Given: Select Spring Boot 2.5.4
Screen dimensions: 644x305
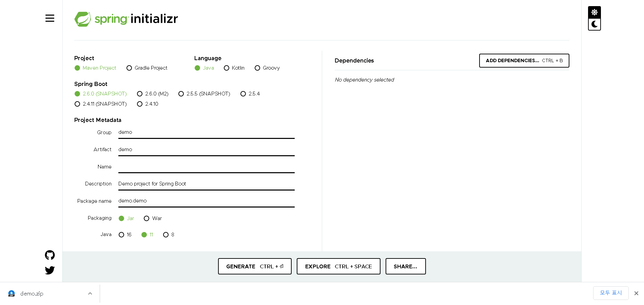Looking at the screenshot, I should 250,94.
